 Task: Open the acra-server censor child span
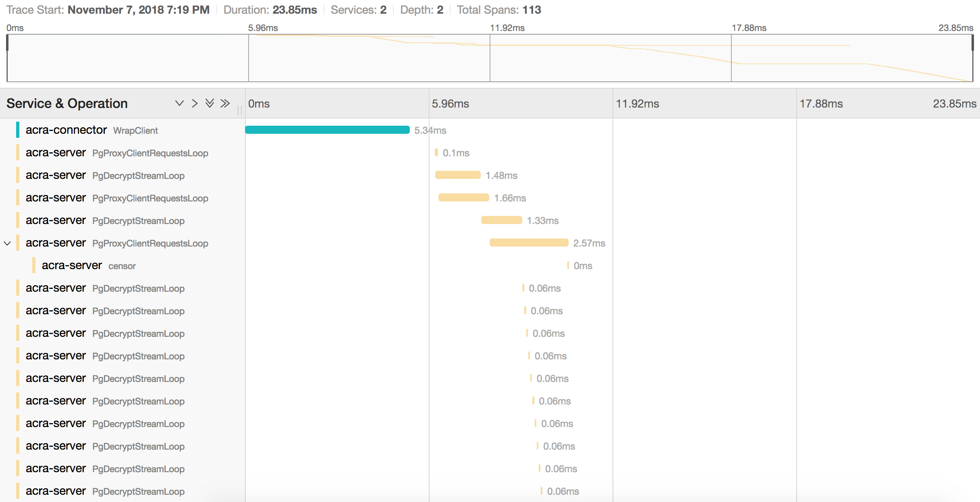pos(89,266)
